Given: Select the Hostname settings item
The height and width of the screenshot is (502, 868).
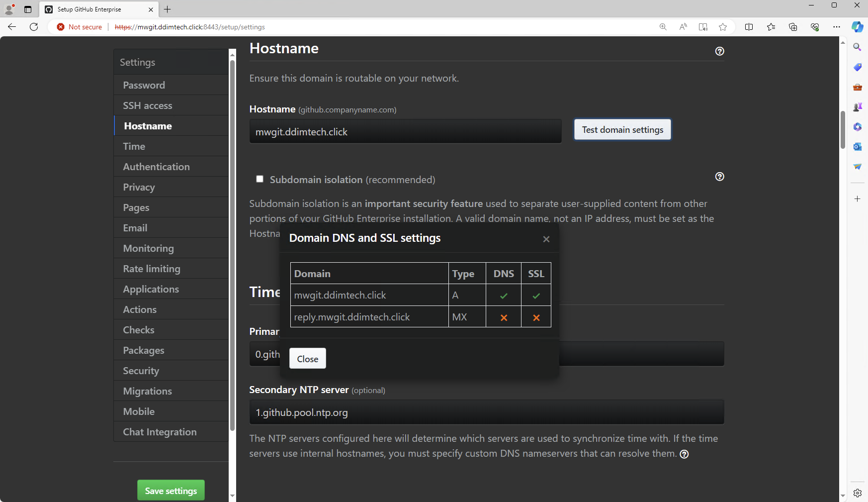Looking at the screenshot, I should pos(171,126).
